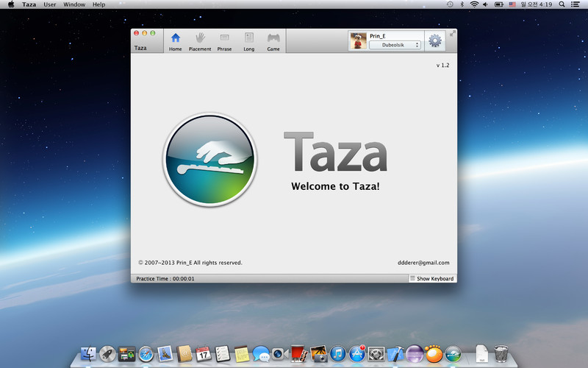The width and height of the screenshot is (588, 368).
Task: Open the Window menu
Action: click(x=74, y=4)
